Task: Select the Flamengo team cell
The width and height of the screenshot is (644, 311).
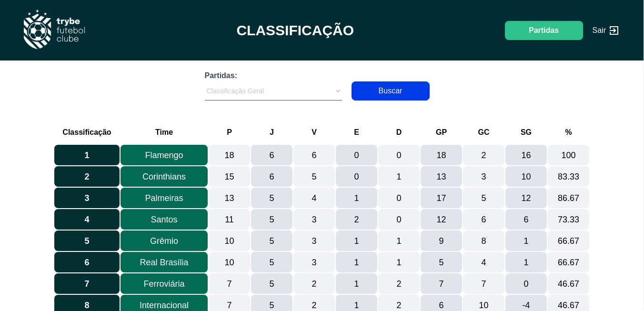Action: [164, 155]
